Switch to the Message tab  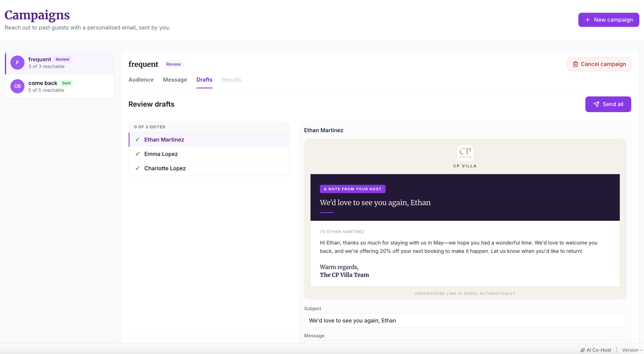click(175, 80)
